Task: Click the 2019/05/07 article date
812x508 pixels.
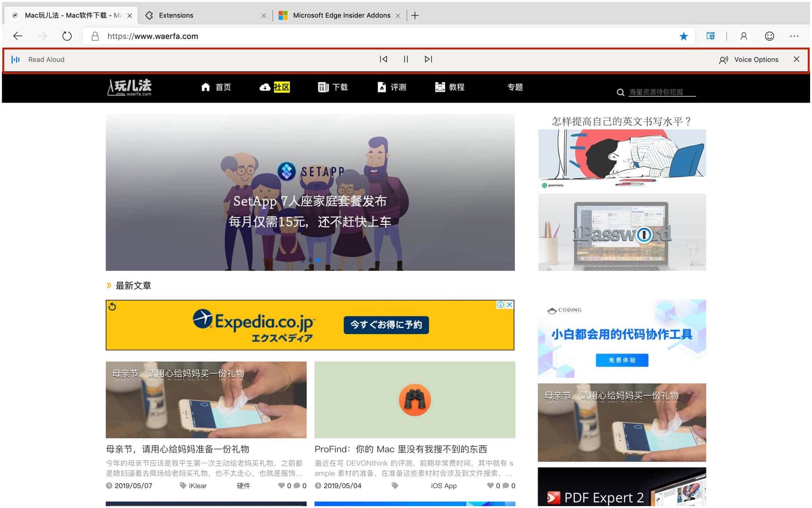Action: tap(133, 486)
